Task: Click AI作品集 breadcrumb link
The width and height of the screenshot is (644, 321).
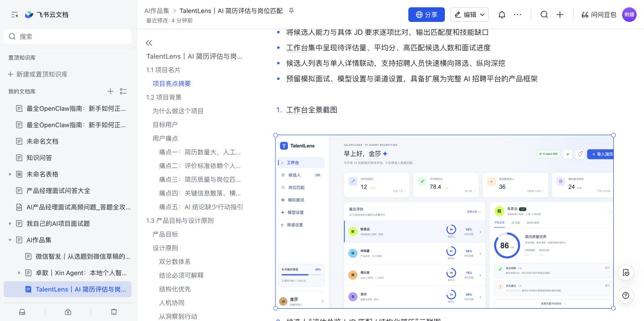Action: click(157, 11)
